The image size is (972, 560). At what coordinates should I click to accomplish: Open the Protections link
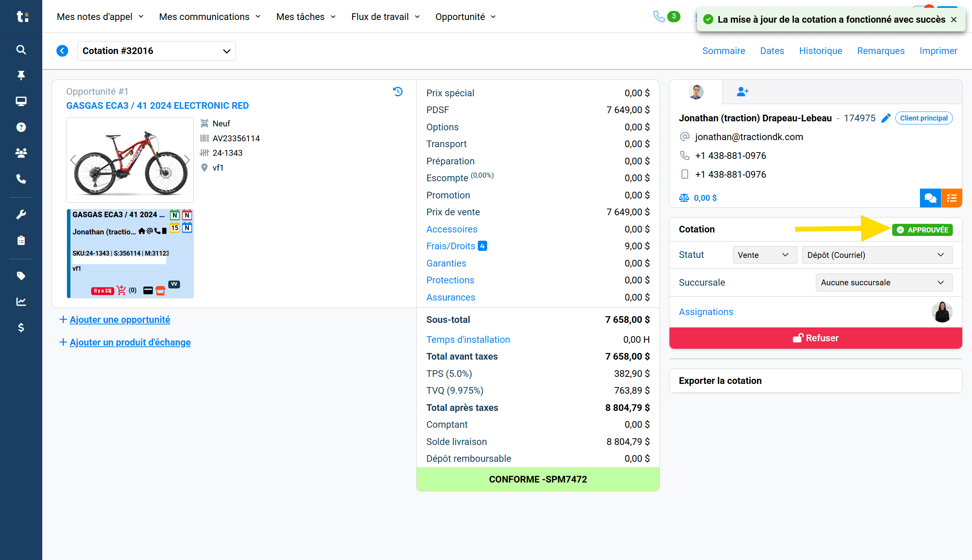point(450,280)
